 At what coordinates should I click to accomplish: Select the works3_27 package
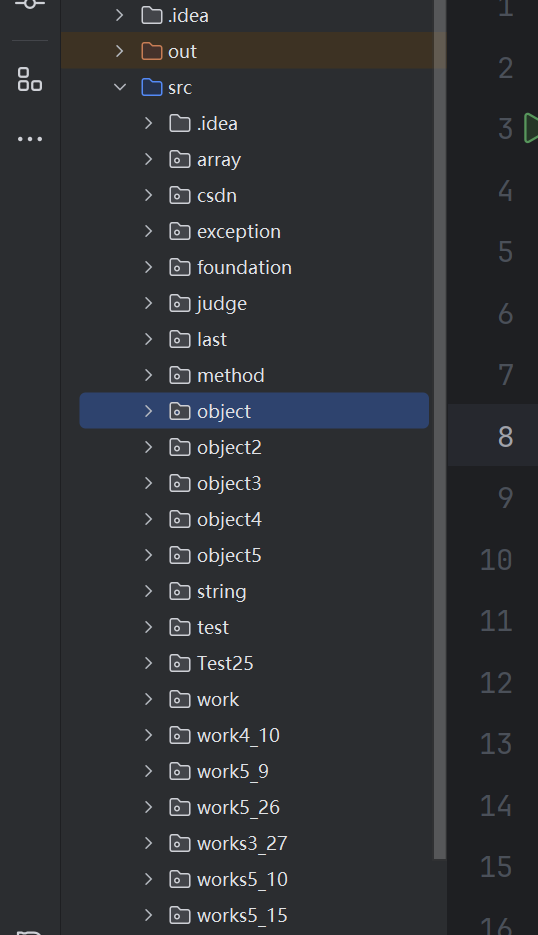(242, 843)
